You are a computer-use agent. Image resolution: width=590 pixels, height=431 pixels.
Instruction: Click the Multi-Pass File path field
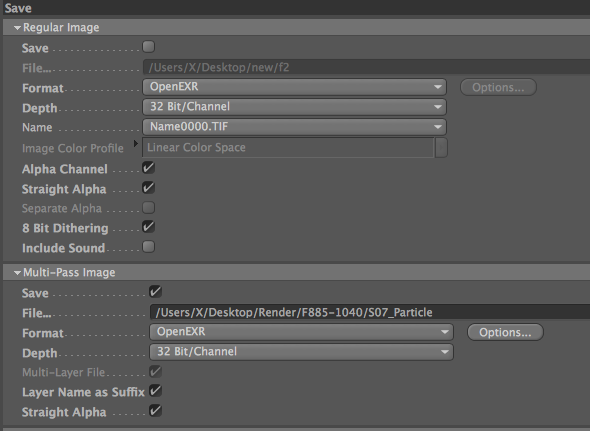coord(370,312)
